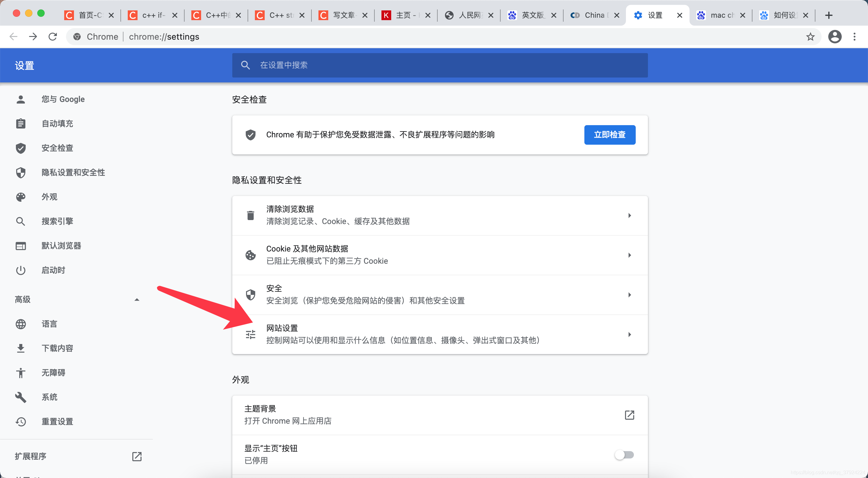868x478 pixels.
Task: Click the settings search field
Action: click(x=440, y=65)
